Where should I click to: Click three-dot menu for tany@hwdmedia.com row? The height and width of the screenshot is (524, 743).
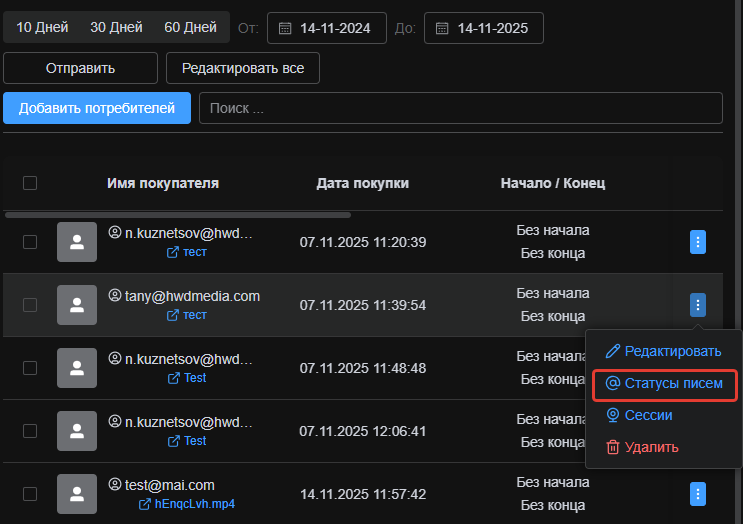coord(698,305)
